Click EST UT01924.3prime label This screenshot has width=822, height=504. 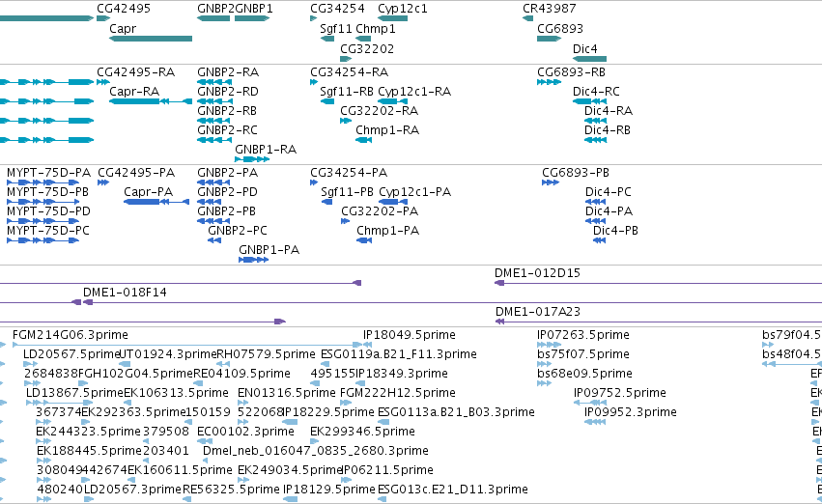(x=168, y=354)
